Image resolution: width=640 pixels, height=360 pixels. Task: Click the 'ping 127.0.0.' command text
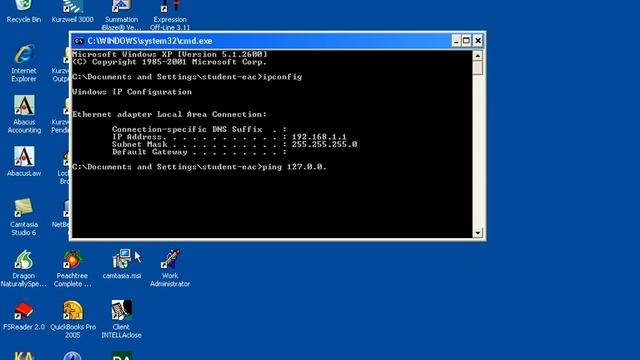click(294, 167)
